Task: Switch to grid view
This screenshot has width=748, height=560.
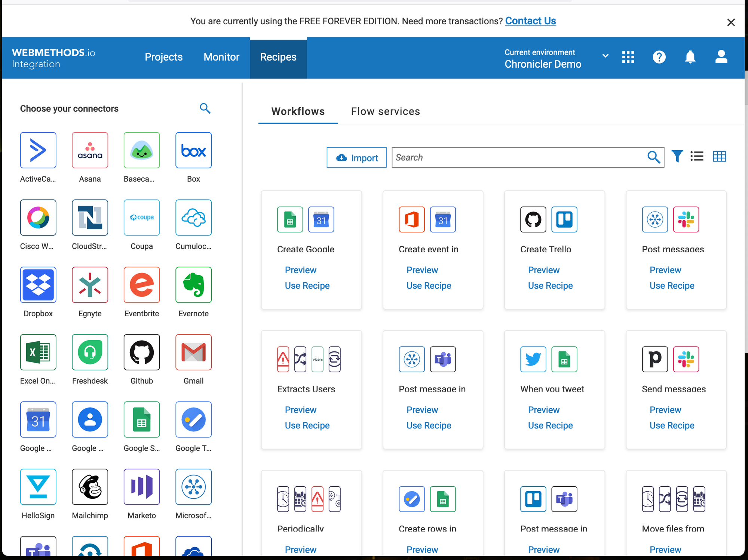Action: pyautogui.click(x=719, y=157)
